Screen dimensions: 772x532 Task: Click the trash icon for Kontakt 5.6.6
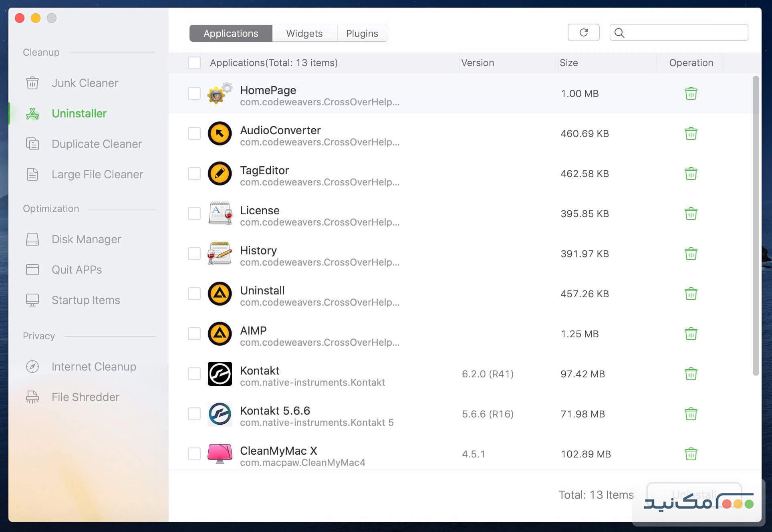tap(691, 414)
